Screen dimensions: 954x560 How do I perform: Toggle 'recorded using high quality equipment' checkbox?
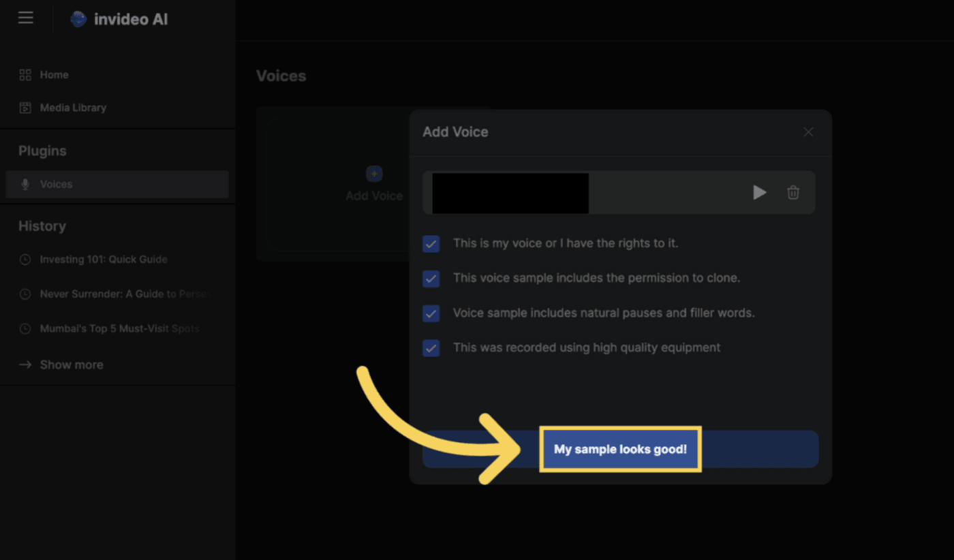coord(431,348)
